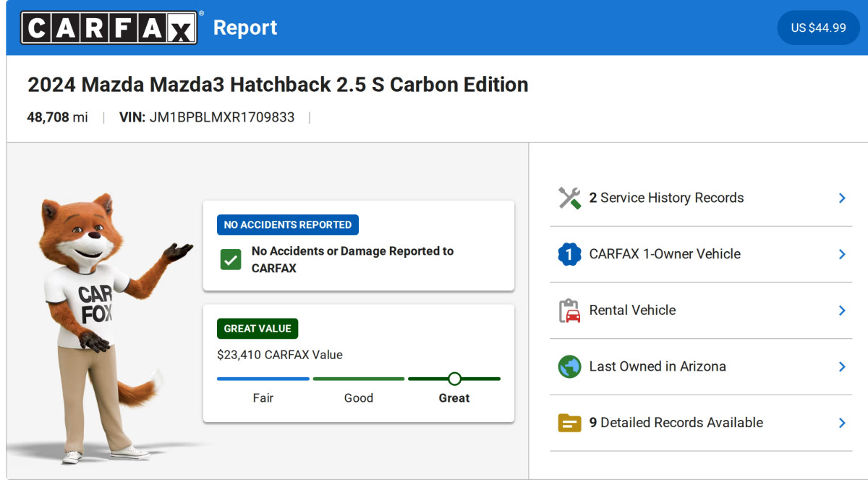Open 9 Detailed Records Available
This screenshot has height=480, width=868.
[701, 423]
